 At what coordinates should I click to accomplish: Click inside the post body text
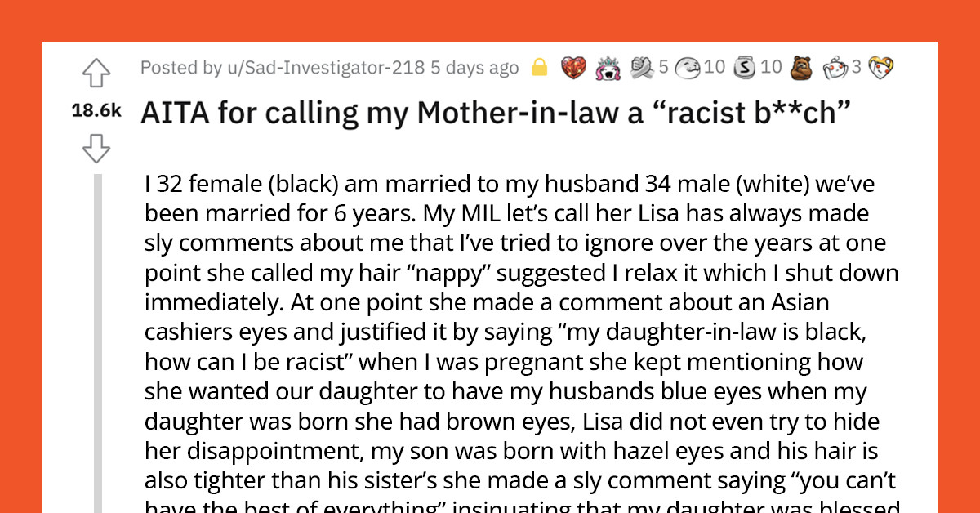490,327
